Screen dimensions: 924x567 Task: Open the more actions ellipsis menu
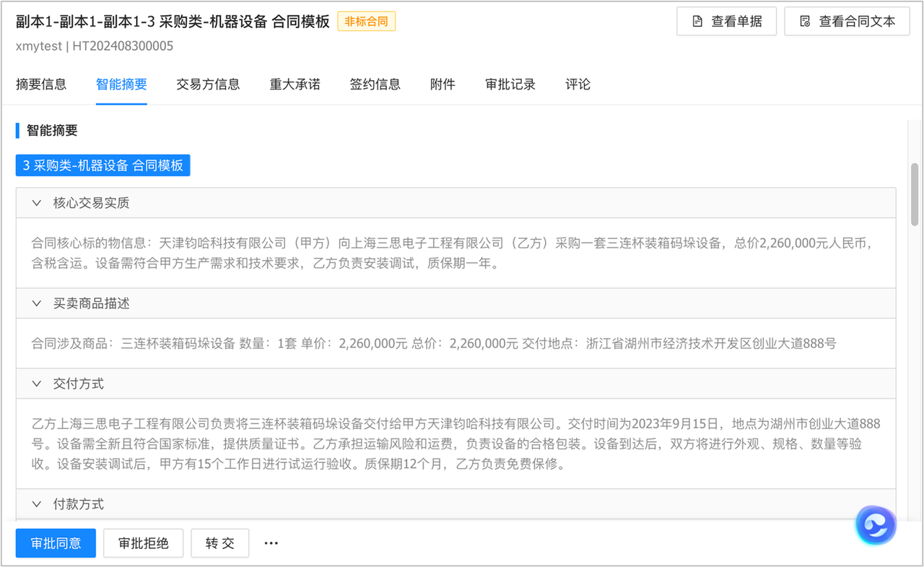[x=271, y=543]
